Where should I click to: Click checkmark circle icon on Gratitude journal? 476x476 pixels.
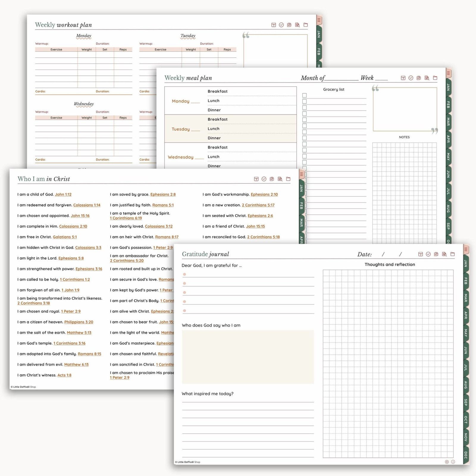pos(428,254)
